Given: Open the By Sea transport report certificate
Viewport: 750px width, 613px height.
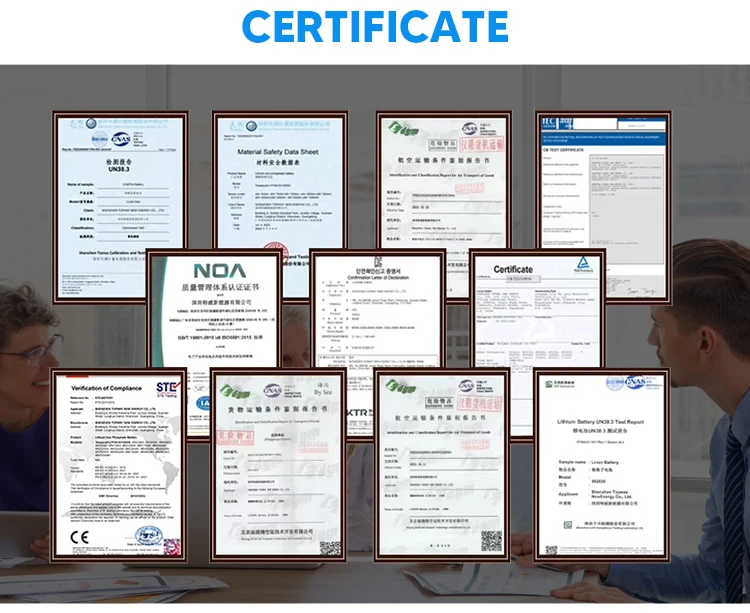Looking at the screenshot, I should 278,465.
